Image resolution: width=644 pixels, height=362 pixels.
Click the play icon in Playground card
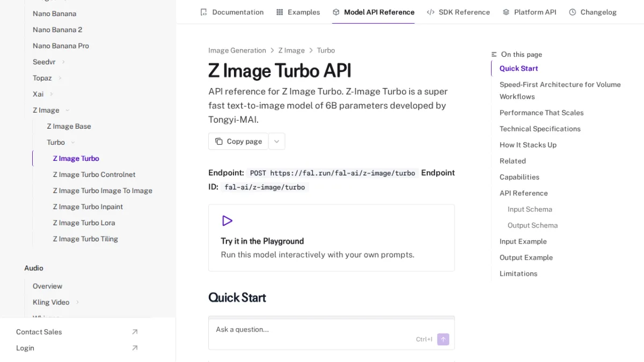(227, 221)
